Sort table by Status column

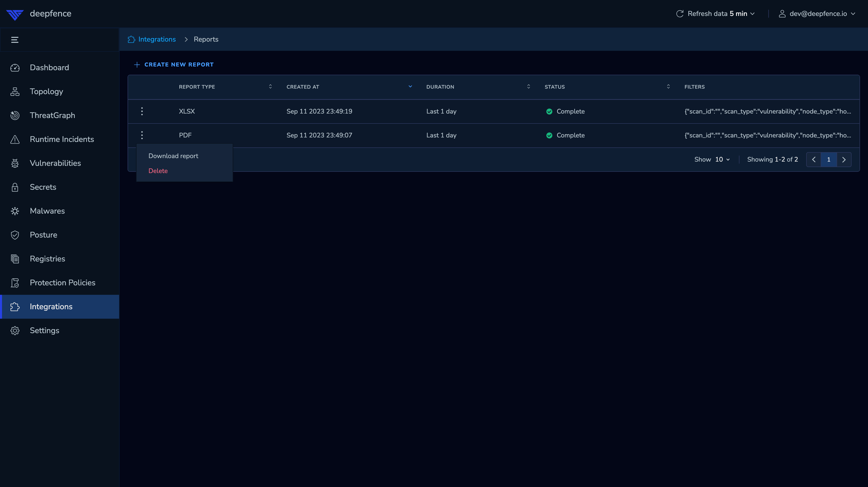coord(668,87)
